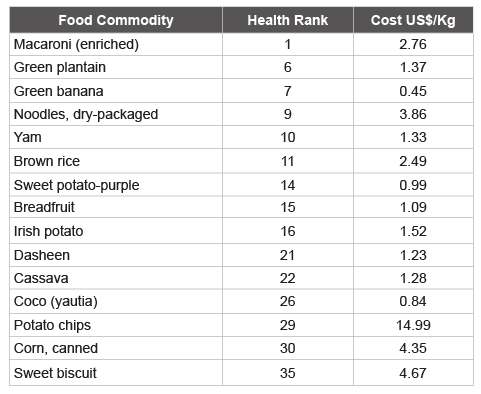The width and height of the screenshot is (481, 394).
Task: Select the Brown rice cell
Action: 116,161
